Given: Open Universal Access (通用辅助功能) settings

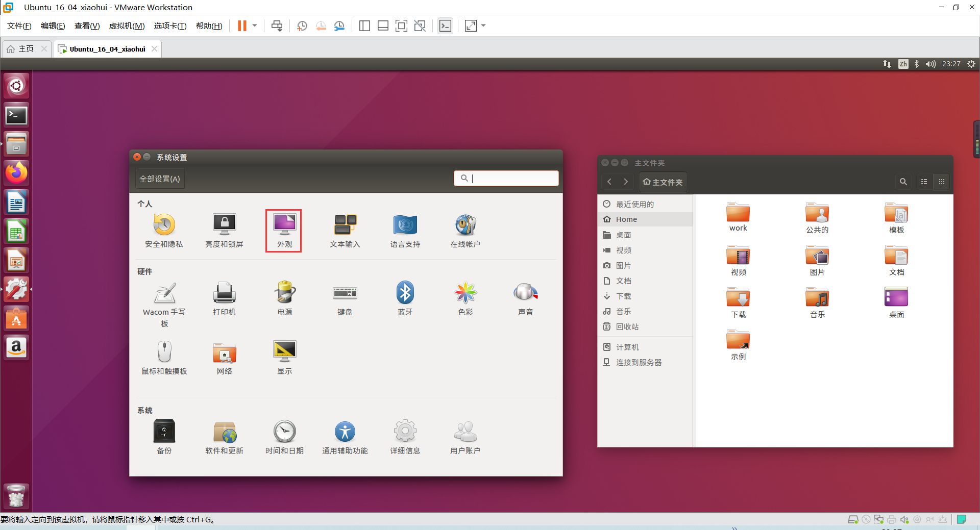Looking at the screenshot, I should pos(345,437).
